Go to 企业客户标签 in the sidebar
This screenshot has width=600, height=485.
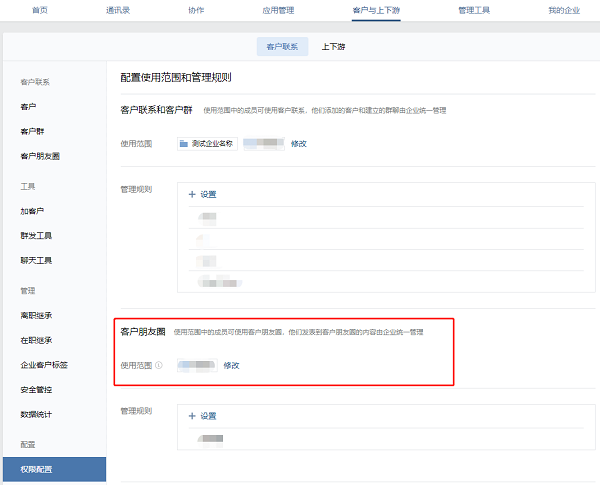44,364
